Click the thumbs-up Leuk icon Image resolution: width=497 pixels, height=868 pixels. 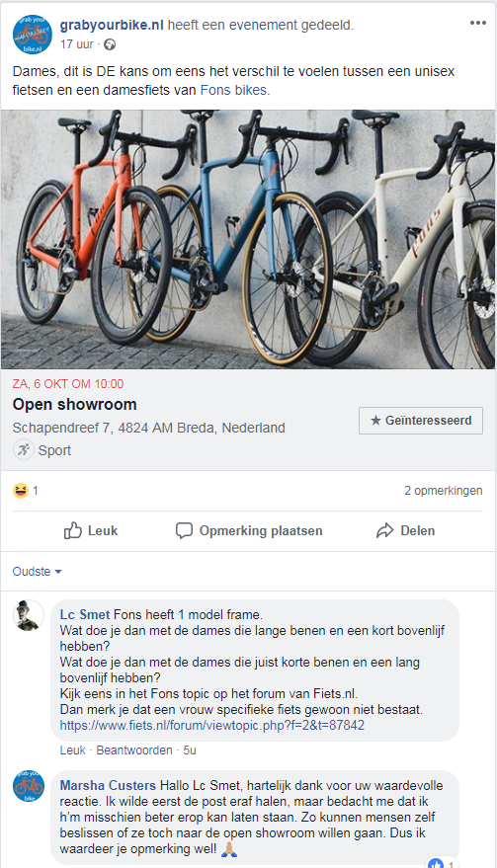pyautogui.click(x=72, y=531)
